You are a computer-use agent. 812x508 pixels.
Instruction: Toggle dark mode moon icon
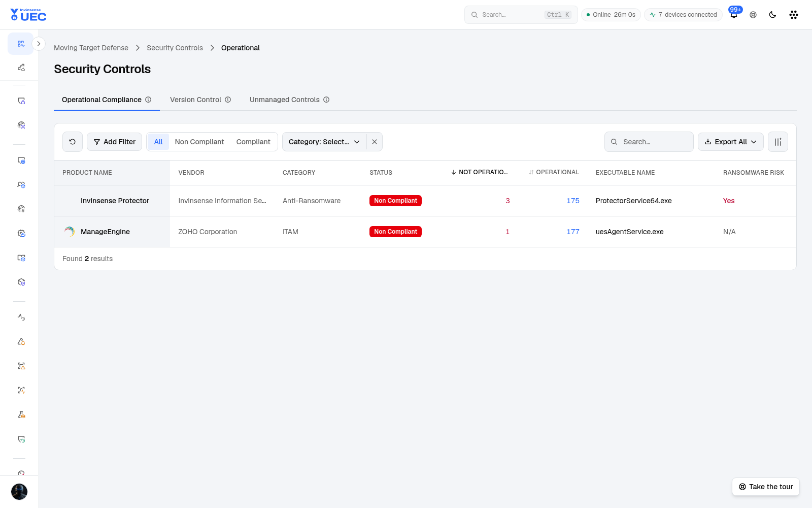(x=772, y=15)
